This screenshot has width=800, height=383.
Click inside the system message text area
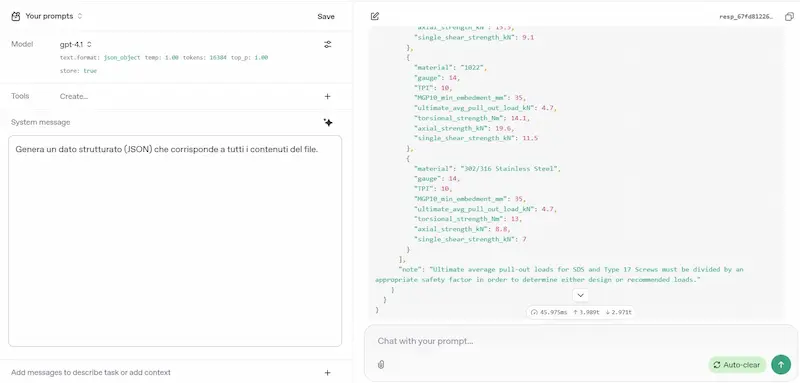click(x=175, y=241)
